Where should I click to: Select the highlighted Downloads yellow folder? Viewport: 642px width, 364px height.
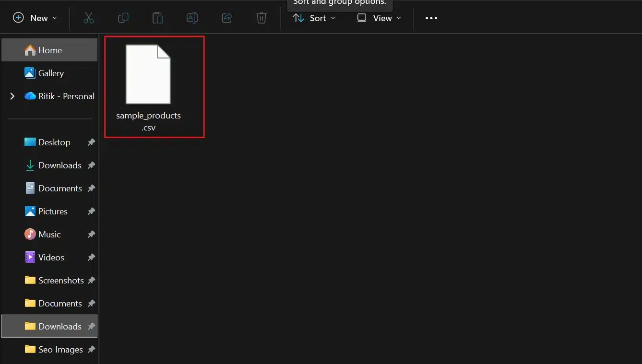[49, 326]
